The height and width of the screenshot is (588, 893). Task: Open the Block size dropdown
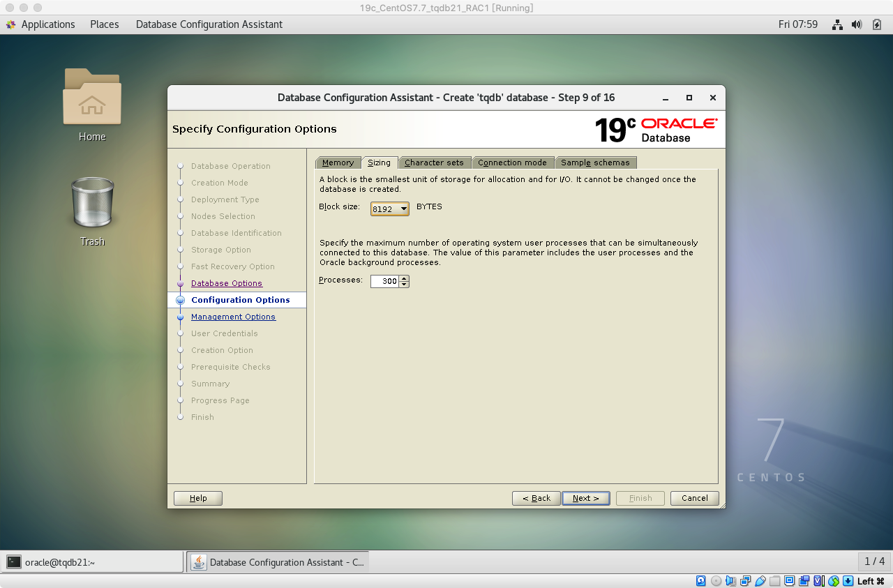(x=389, y=209)
